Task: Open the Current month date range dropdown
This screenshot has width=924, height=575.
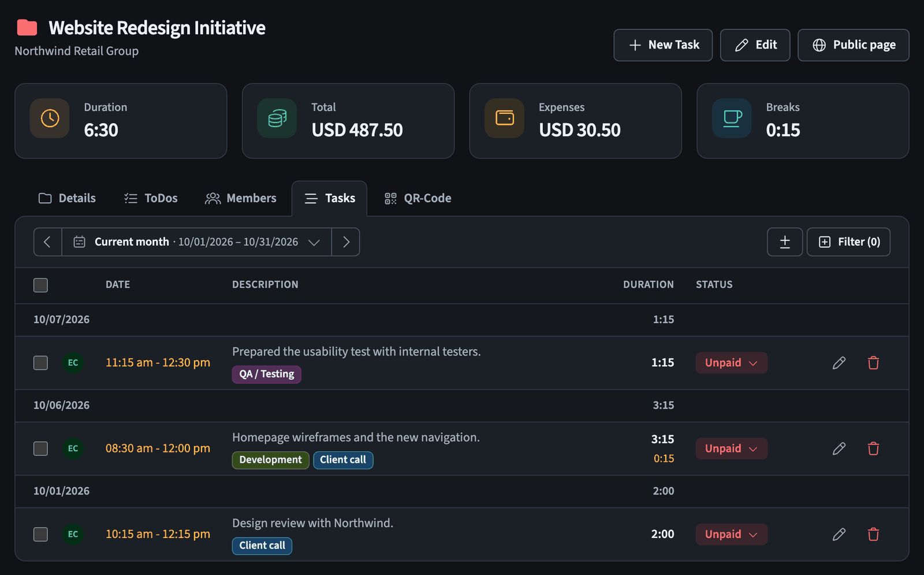Action: 196,242
